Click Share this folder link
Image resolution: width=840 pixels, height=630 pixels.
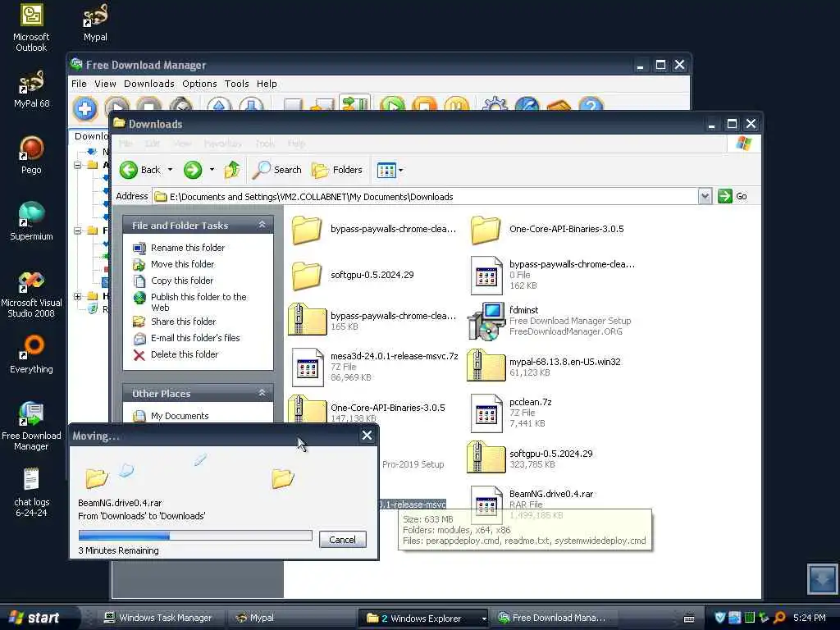pyautogui.click(x=183, y=322)
